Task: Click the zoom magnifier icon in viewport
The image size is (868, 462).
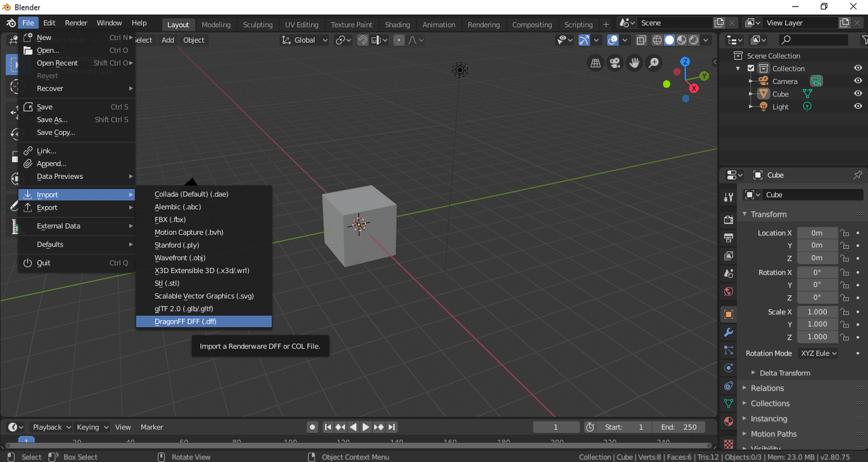Action: [x=654, y=63]
